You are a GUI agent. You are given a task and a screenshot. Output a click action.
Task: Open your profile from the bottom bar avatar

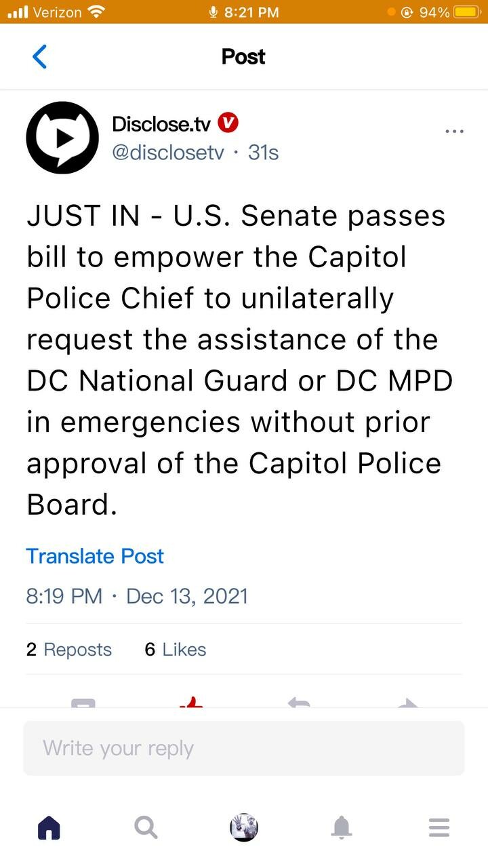[x=244, y=827]
